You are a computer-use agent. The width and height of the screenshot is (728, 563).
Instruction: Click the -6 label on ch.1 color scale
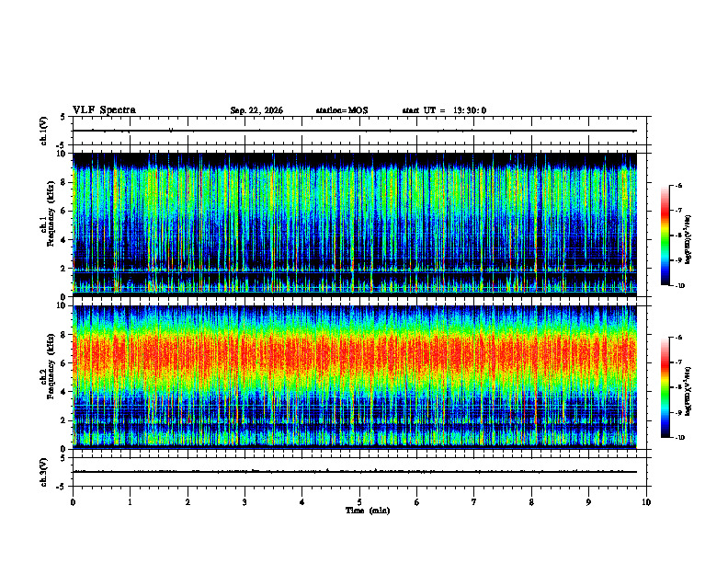678,185
